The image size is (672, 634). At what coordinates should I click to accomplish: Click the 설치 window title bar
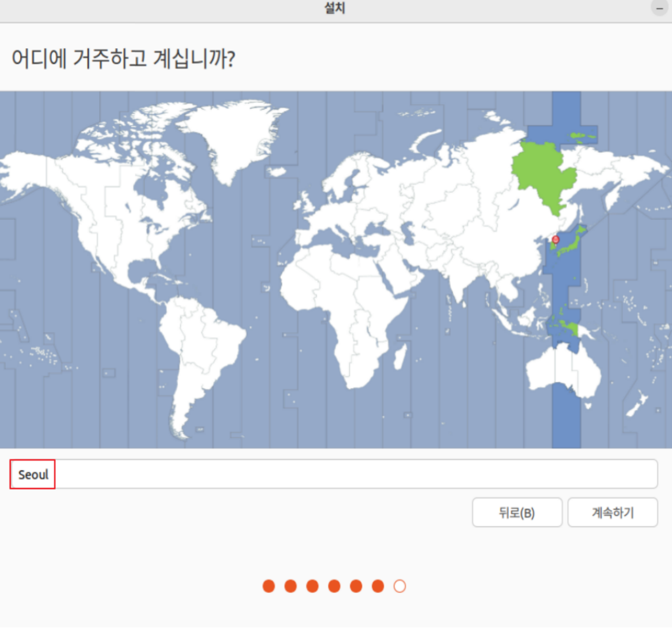(x=335, y=8)
